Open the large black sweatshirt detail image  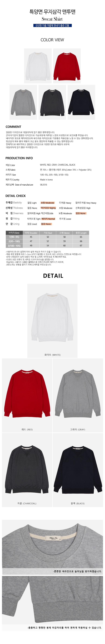[78, 470]
